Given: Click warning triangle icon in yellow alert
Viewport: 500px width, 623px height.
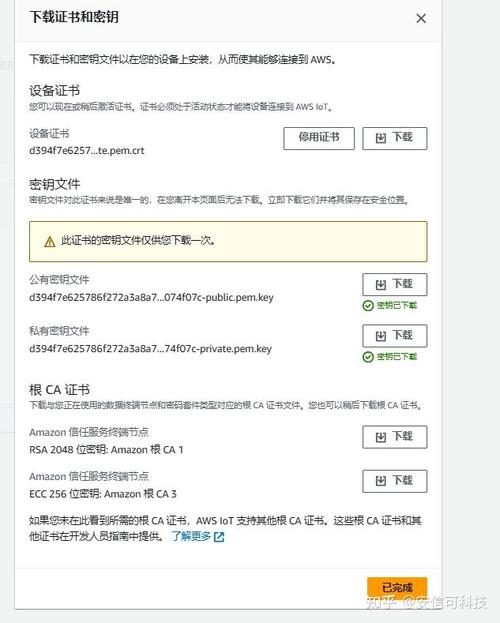Looking at the screenshot, I should click(x=50, y=242).
